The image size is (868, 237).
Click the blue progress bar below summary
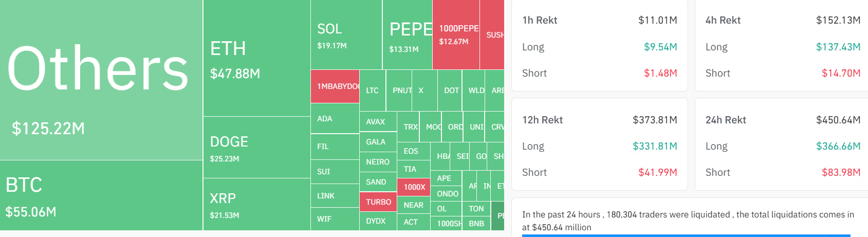[x=686, y=235]
